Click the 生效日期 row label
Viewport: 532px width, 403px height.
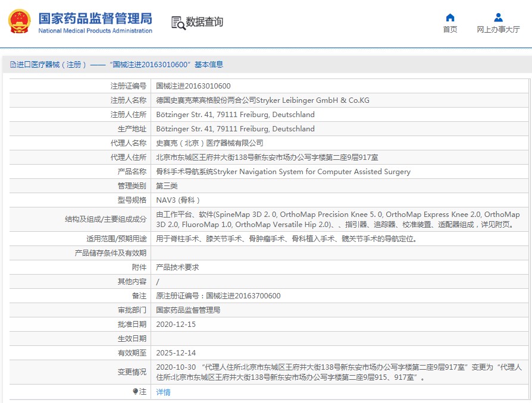pos(132,339)
